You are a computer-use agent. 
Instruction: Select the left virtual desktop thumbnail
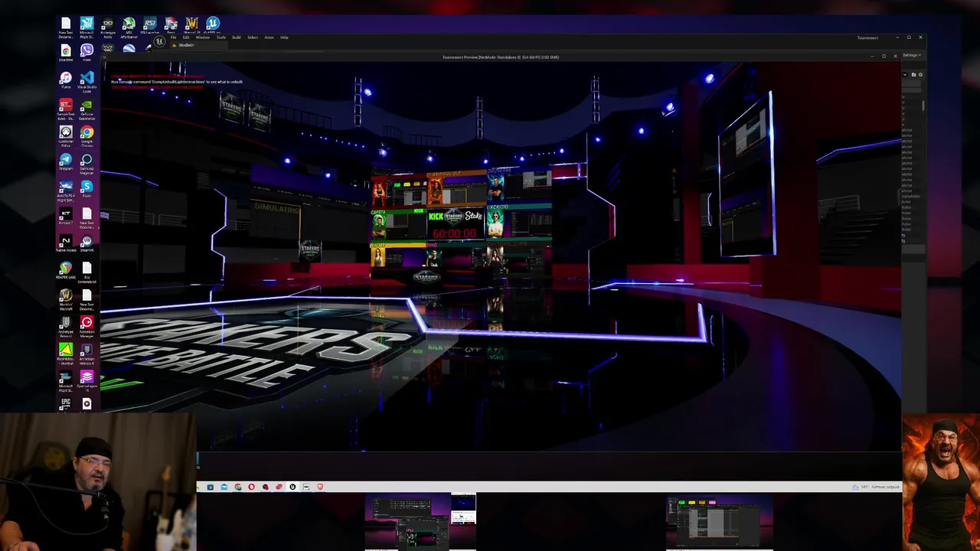420,523
